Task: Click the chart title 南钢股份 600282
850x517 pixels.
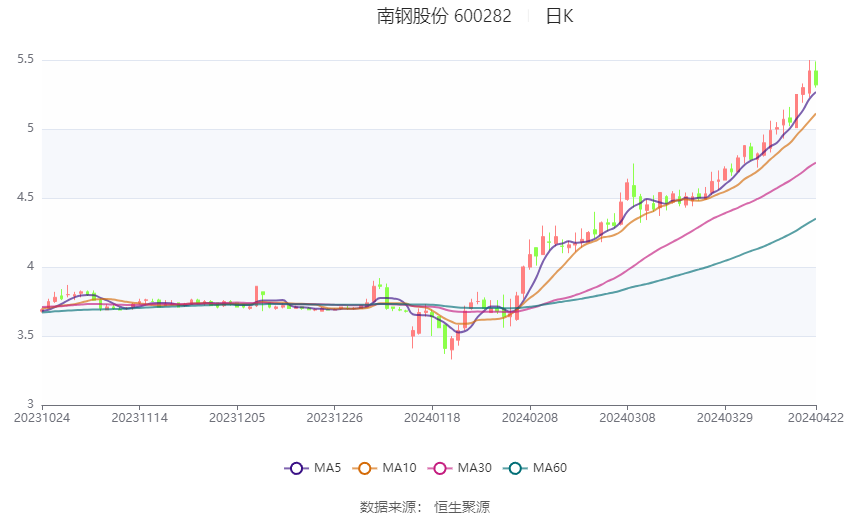Action: pos(444,16)
